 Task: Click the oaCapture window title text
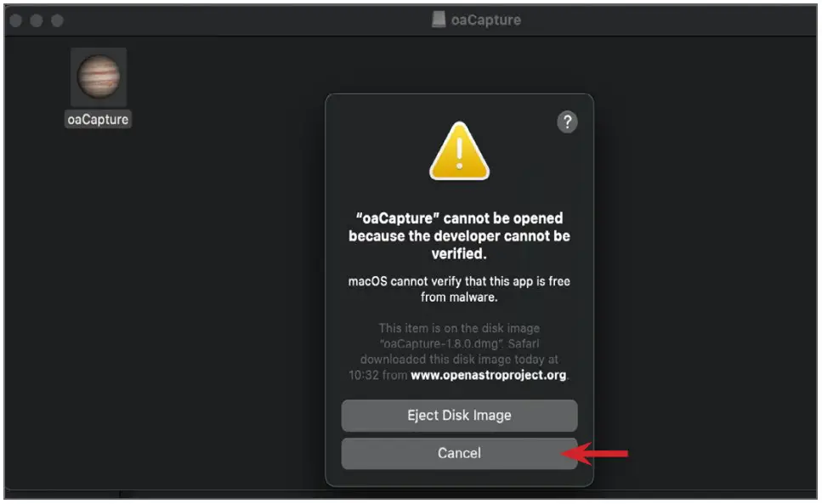486,20
